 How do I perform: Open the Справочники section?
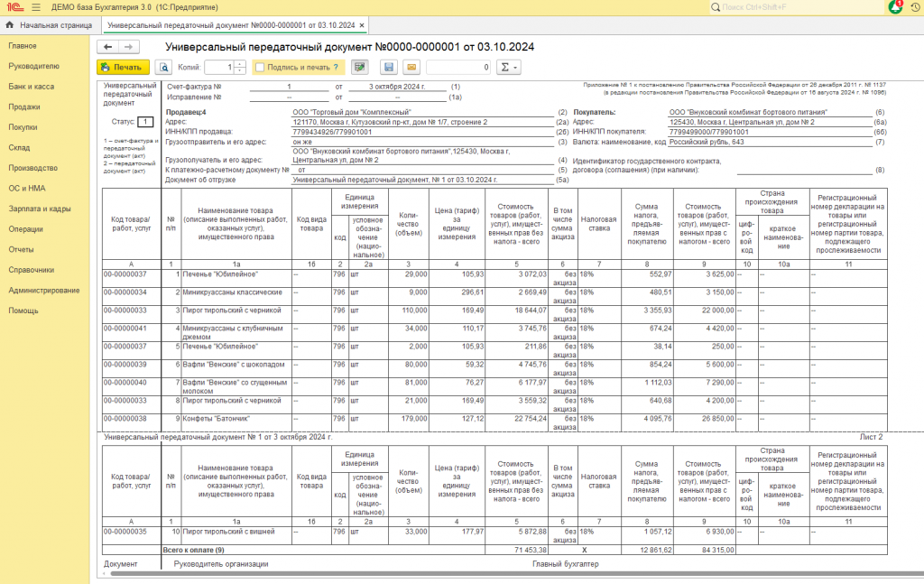[32, 270]
